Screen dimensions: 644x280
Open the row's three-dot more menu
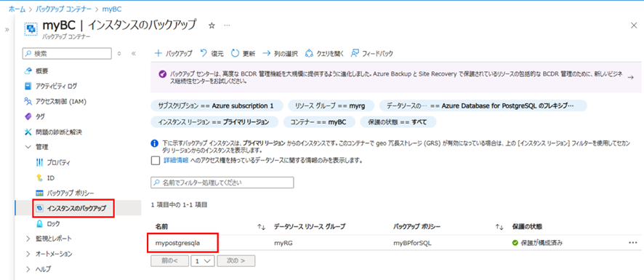tap(632, 243)
